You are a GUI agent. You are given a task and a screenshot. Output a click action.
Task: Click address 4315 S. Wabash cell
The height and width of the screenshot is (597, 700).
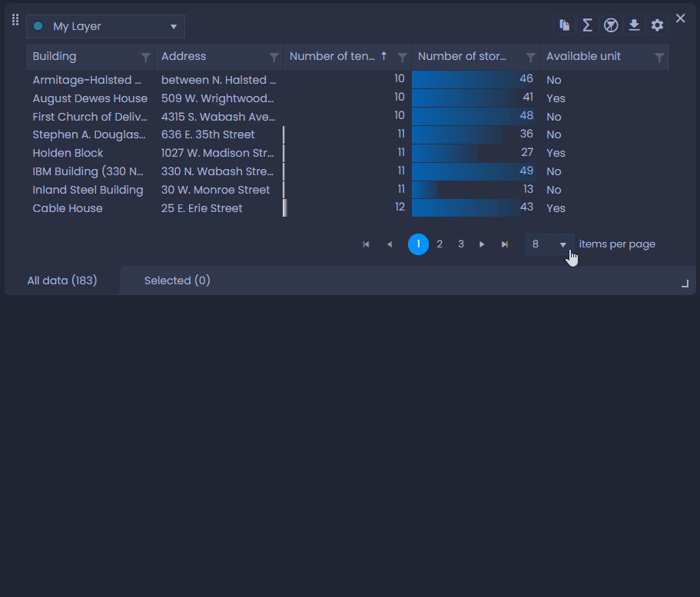coord(218,117)
